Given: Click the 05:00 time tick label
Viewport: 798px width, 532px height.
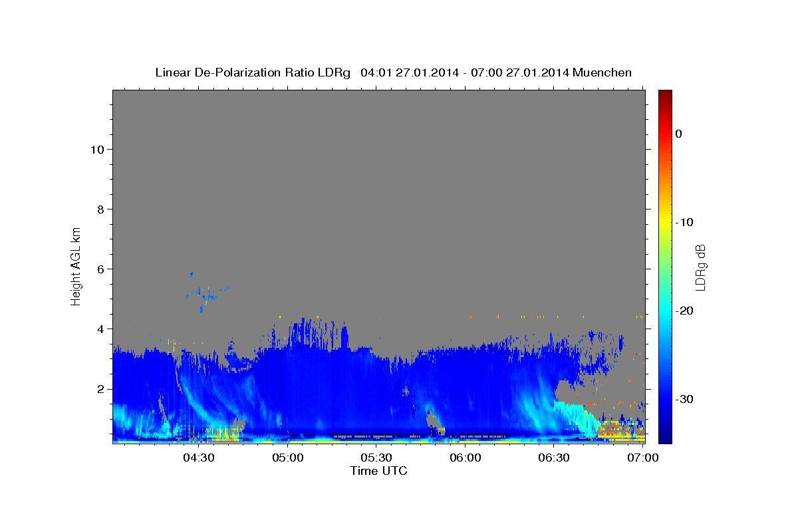Looking at the screenshot, I should click(x=287, y=458).
